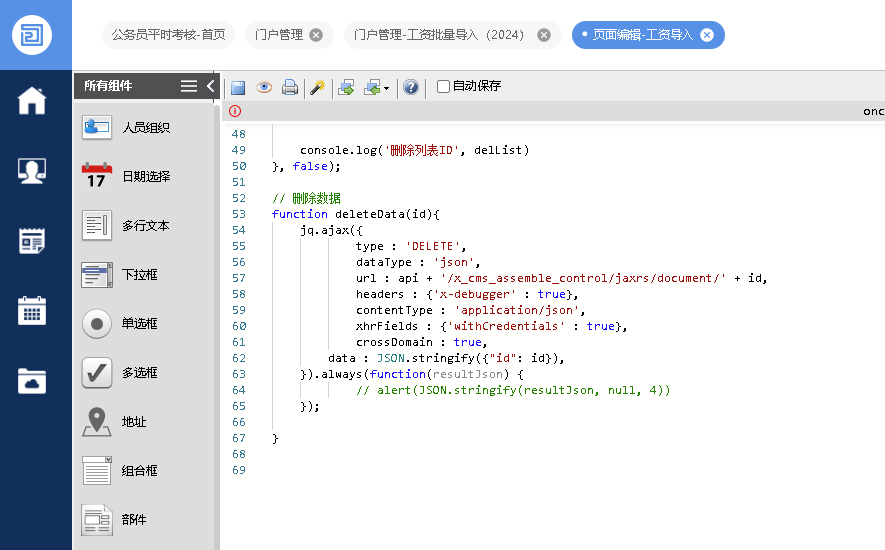
Task: Click the help question mark icon
Action: coord(410,87)
